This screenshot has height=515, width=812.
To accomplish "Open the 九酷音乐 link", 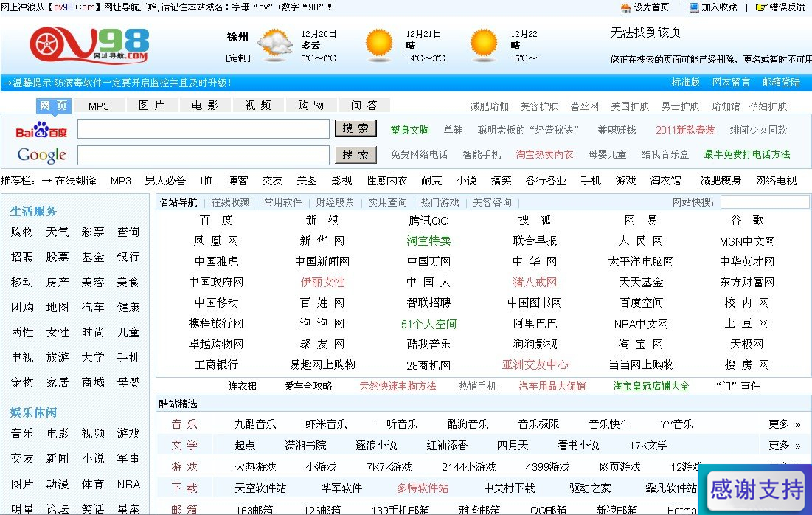I will tap(255, 424).
